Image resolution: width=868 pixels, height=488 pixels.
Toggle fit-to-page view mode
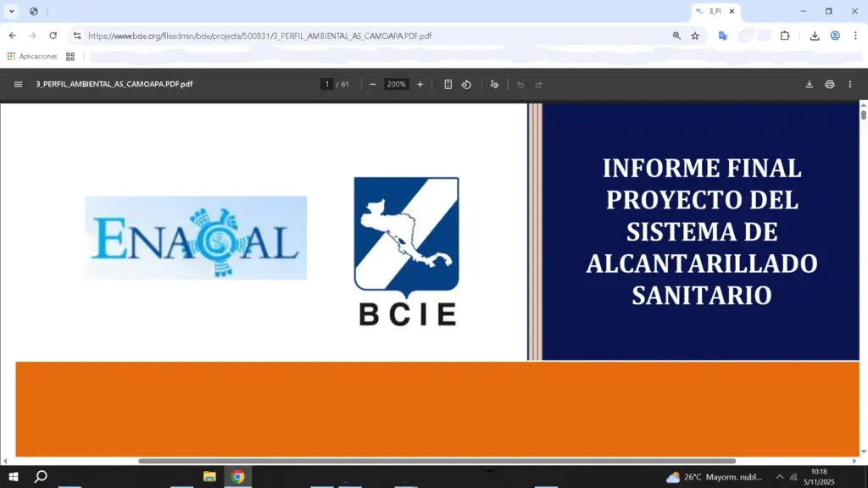point(448,84)
